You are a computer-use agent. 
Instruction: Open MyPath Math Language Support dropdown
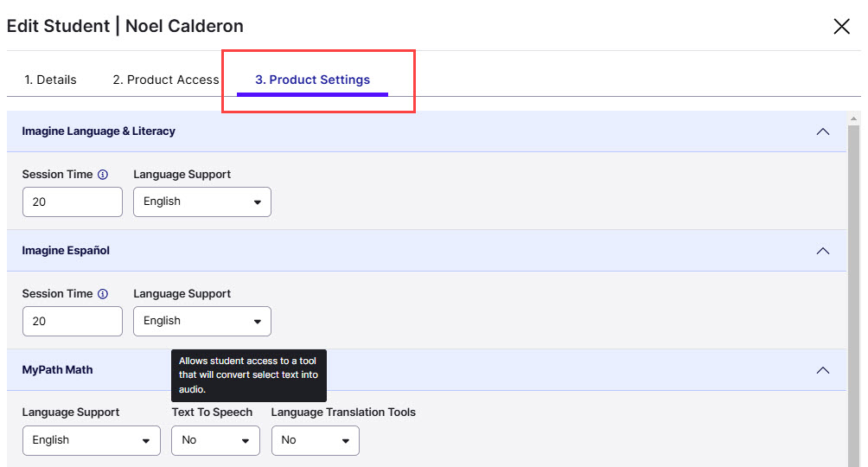point(92,440)
